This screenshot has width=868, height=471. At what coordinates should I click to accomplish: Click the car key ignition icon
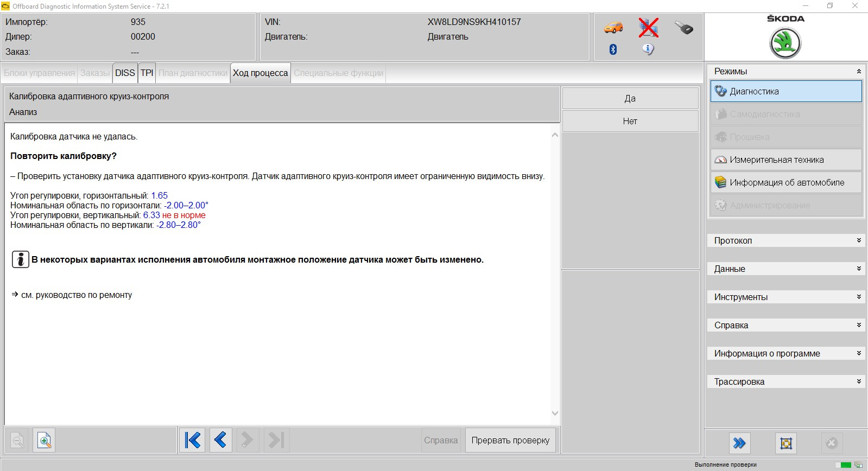(x=684, y=27)
